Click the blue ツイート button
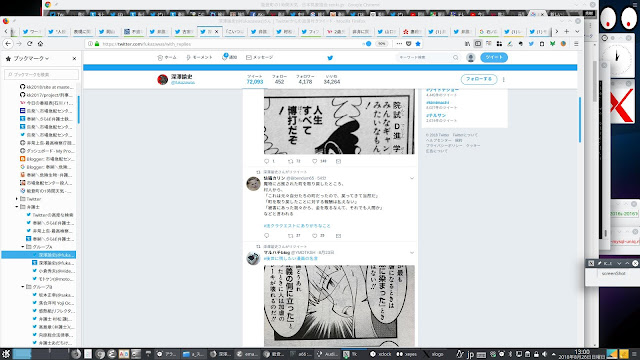The width and height of the screenshot is (640, 360). pyautogui.click(x=494, y=58)
